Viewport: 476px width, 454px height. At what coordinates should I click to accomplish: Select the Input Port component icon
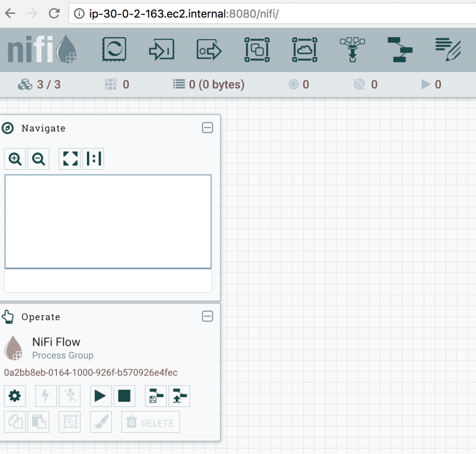(x=161, y=50)
